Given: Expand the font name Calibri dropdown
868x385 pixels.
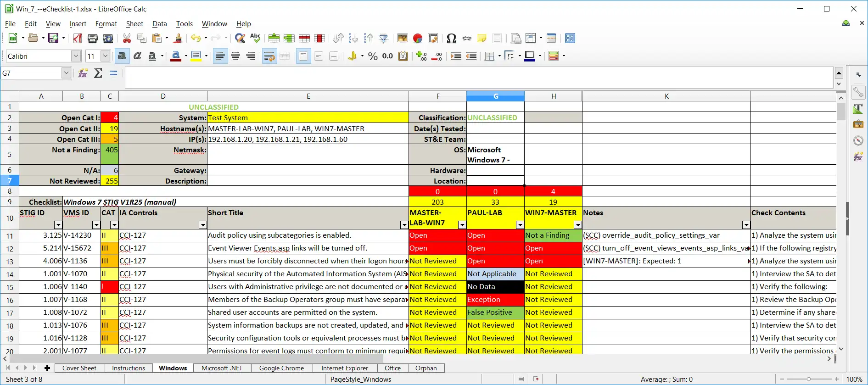Looking at the screenshot, I should (x=76, y=56).
